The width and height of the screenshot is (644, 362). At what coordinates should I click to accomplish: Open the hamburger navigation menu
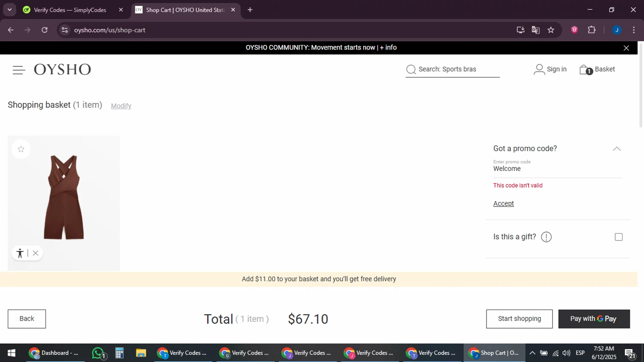click(19, 70)
